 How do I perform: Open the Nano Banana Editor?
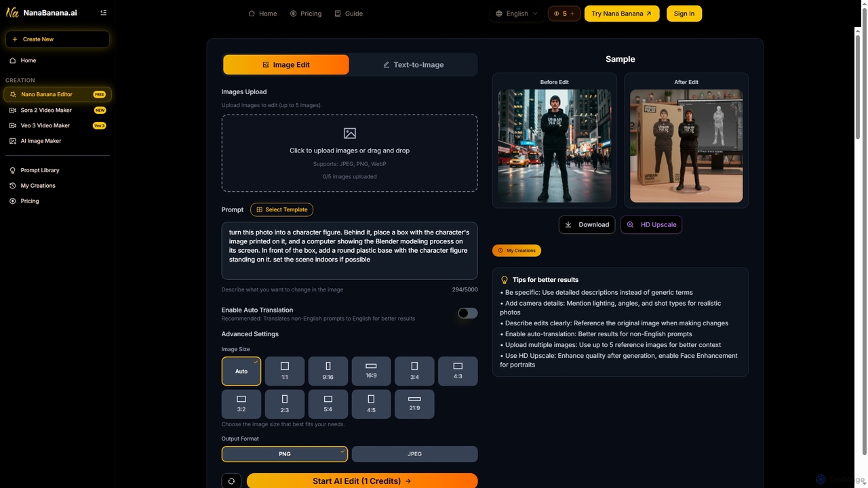(58, 94)
